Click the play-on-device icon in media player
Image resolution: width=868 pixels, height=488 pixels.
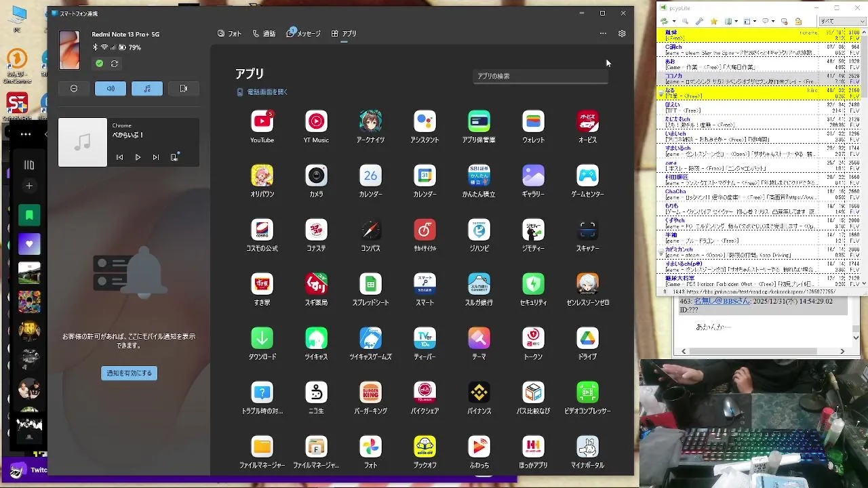175,157
